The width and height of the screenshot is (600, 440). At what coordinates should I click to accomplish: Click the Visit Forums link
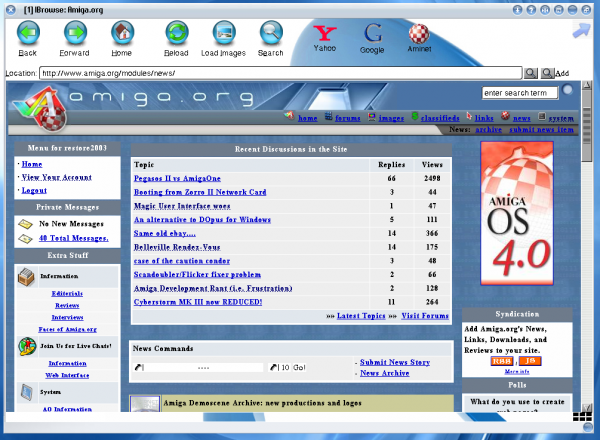click(x=425, y=316)
